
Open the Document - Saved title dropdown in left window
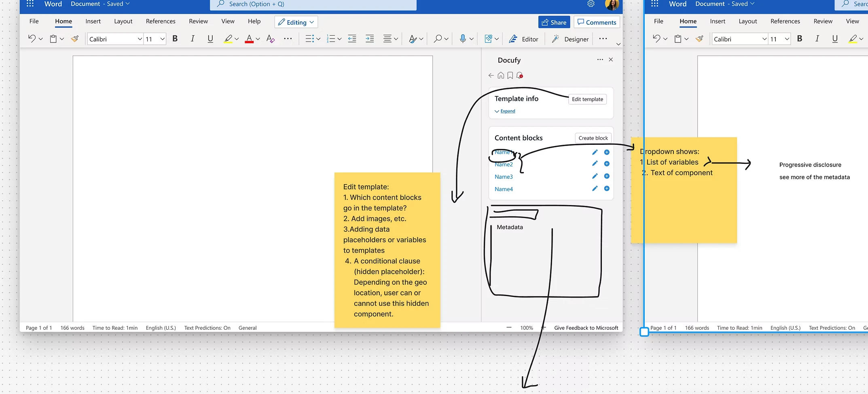point(100,4)
